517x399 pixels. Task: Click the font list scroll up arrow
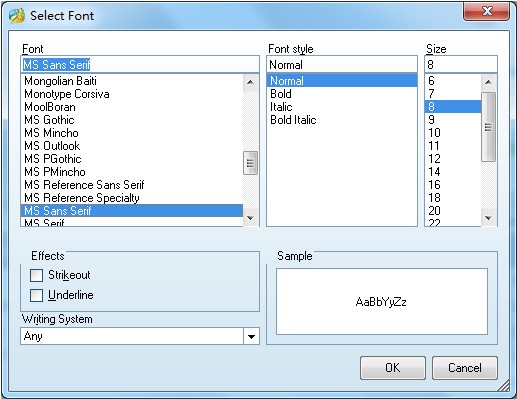point(251,82)
